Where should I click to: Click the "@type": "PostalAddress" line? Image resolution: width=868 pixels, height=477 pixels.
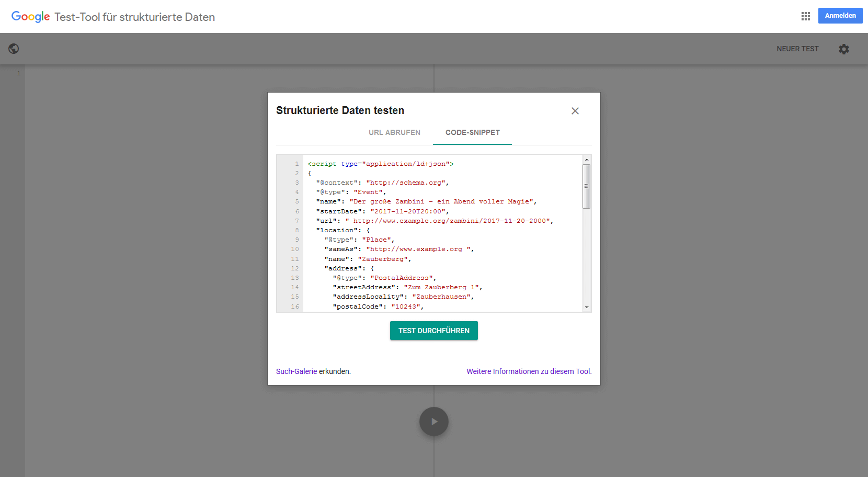384,278
